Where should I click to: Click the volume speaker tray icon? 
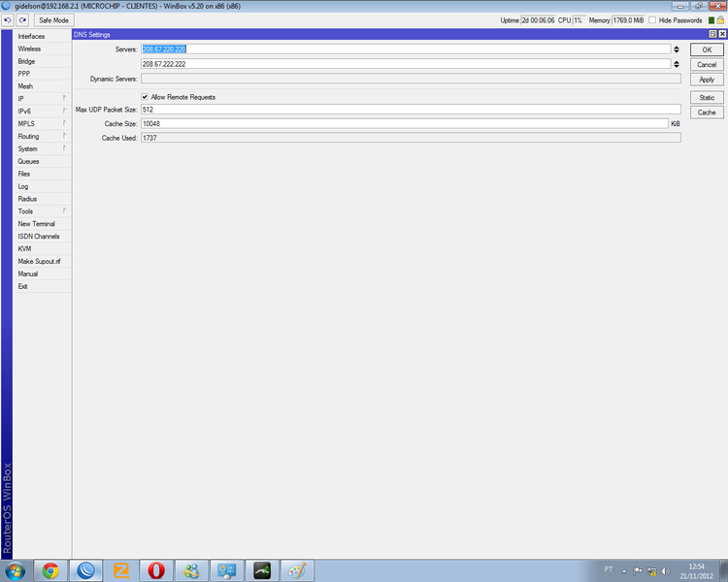(665, 571)
